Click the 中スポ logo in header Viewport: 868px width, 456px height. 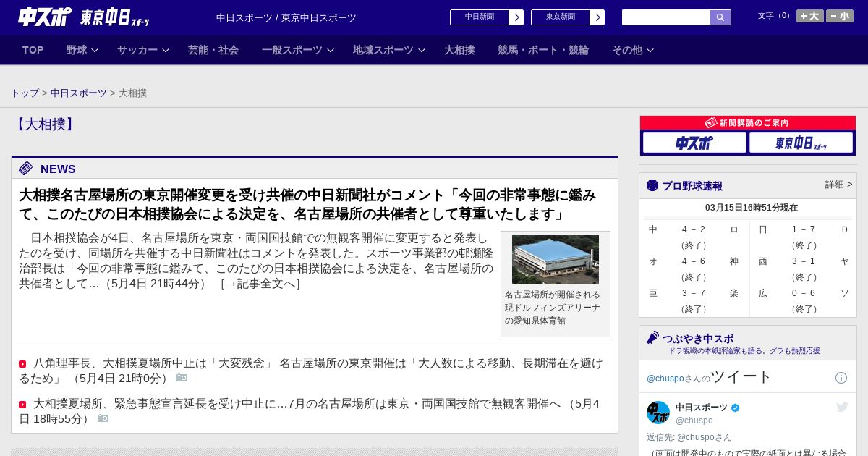coord(45,17)
